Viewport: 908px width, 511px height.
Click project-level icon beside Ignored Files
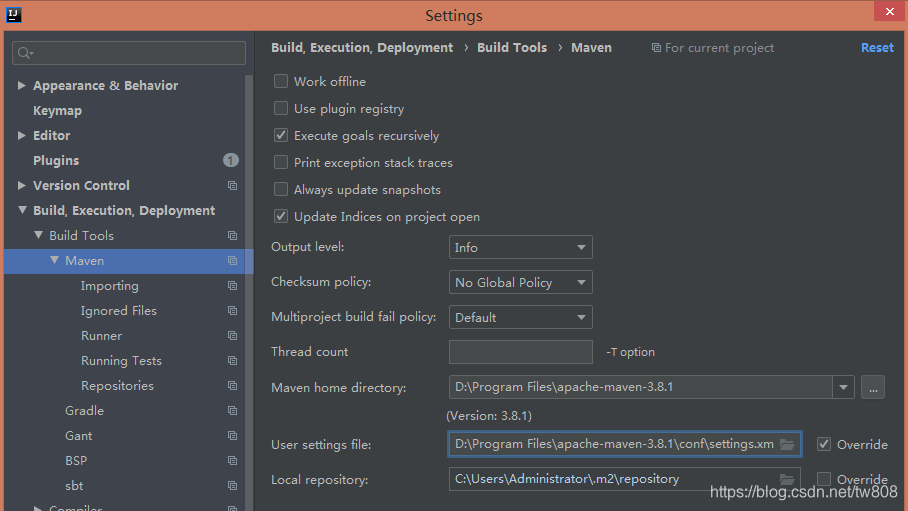232,311
